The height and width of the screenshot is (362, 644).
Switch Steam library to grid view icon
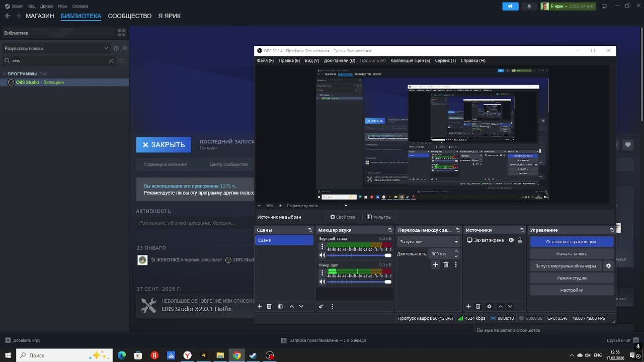pos(121,33)
